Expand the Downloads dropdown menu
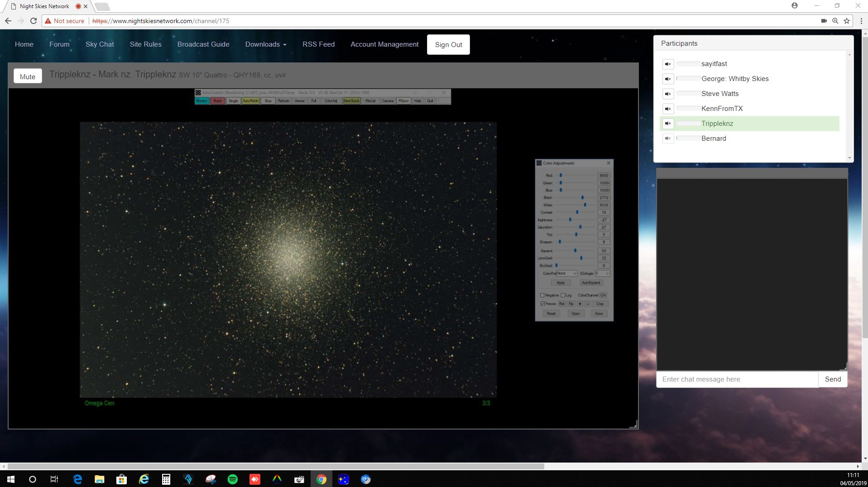This screenshot has width=868, height=487. click(x=266, y=44)
